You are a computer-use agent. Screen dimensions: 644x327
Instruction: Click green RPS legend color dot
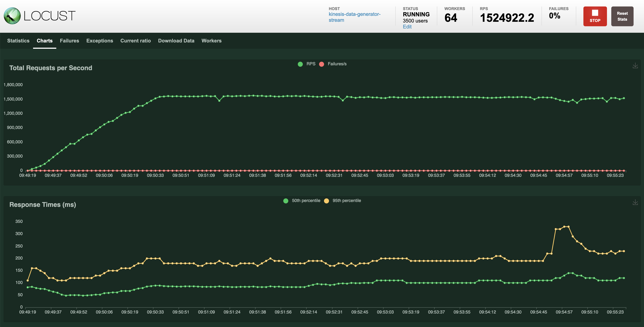[x=300, y=64]
